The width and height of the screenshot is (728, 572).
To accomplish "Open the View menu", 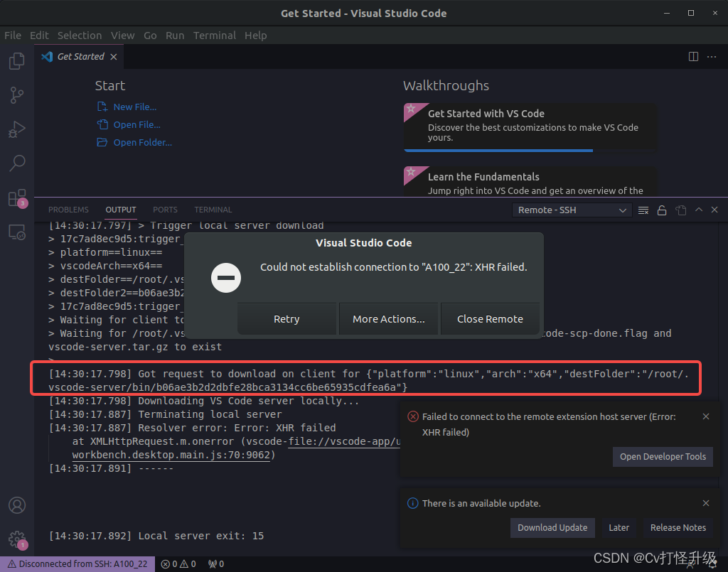I will (122, 36).
